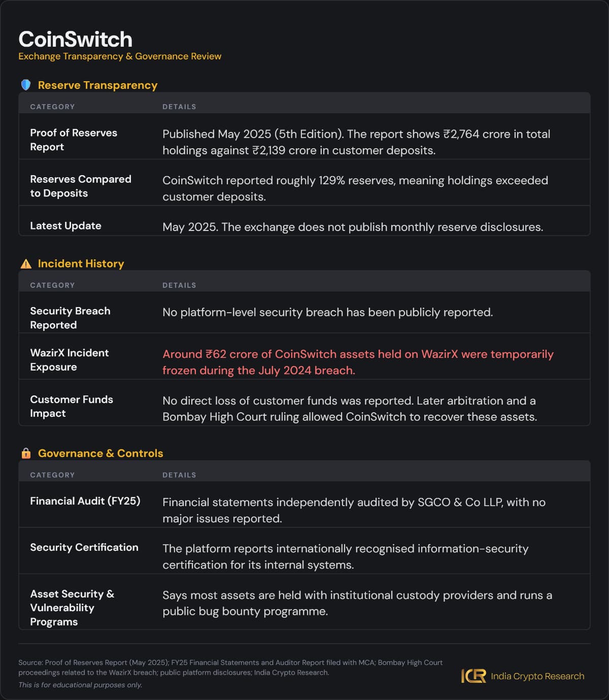Click the yellow warning triangle icon
The height and width of the screenshot is (700, 609).
[26, 264]
